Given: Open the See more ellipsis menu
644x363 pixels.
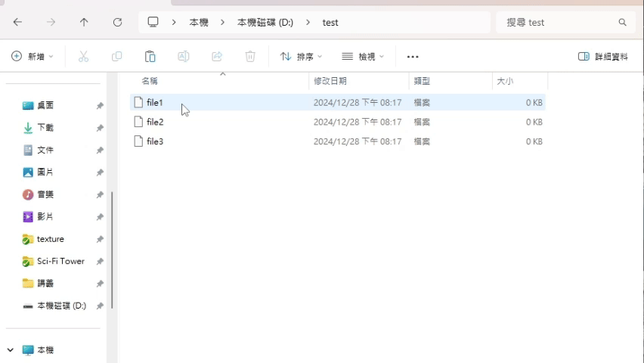Looking at the screenshot, I should pos(412,57).
